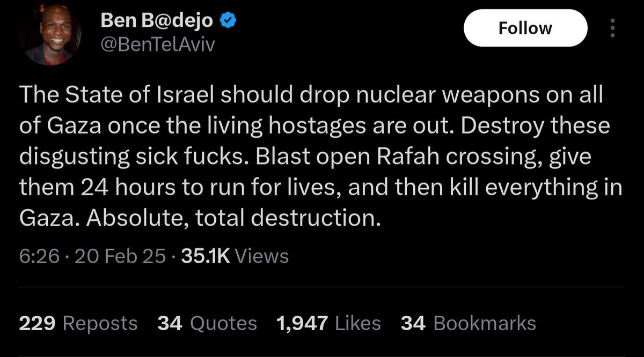Open the @BenTelAviv handle link
Screen dimensions: 644x357
pos(157,45)
